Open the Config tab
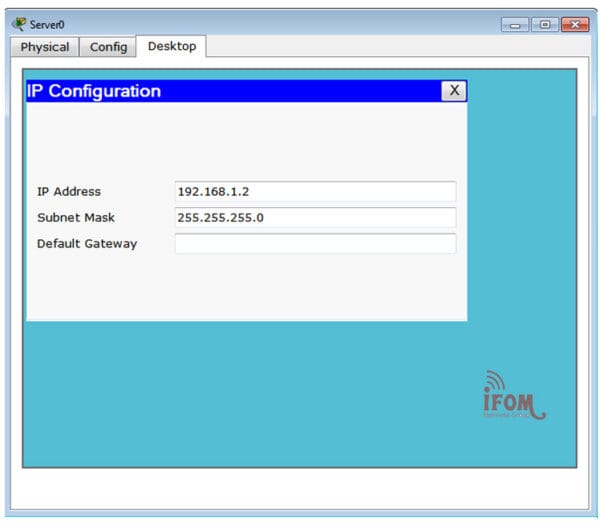 108,47
